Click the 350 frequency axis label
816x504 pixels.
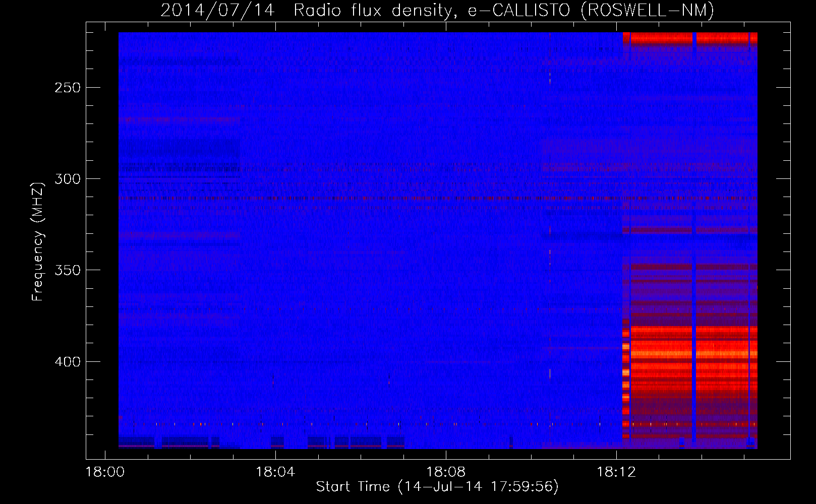tap(68, 270)
